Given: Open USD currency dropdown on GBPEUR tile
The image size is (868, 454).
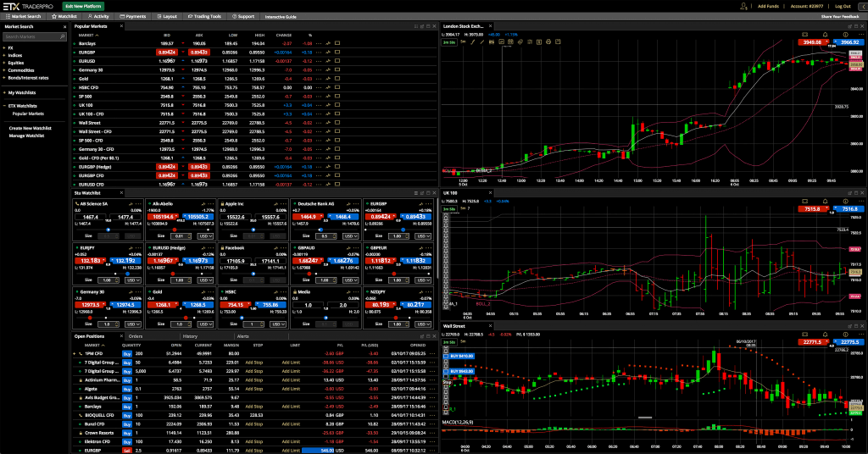Looking at the screenshot, I should pos(423,280).
